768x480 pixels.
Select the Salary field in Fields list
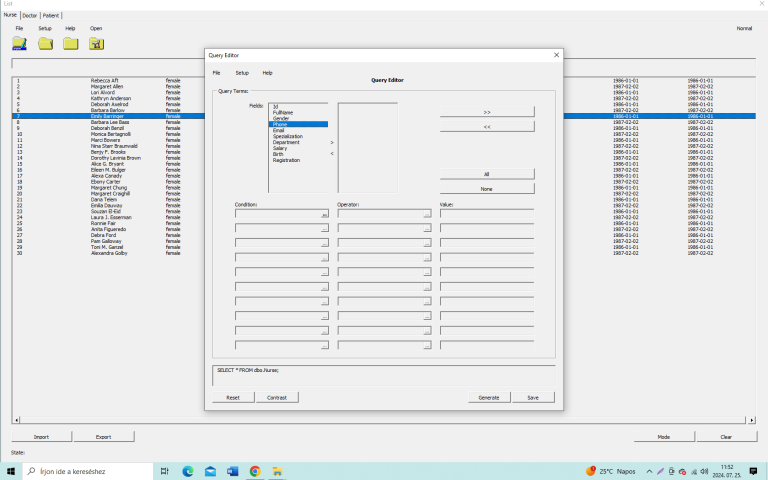281,148
